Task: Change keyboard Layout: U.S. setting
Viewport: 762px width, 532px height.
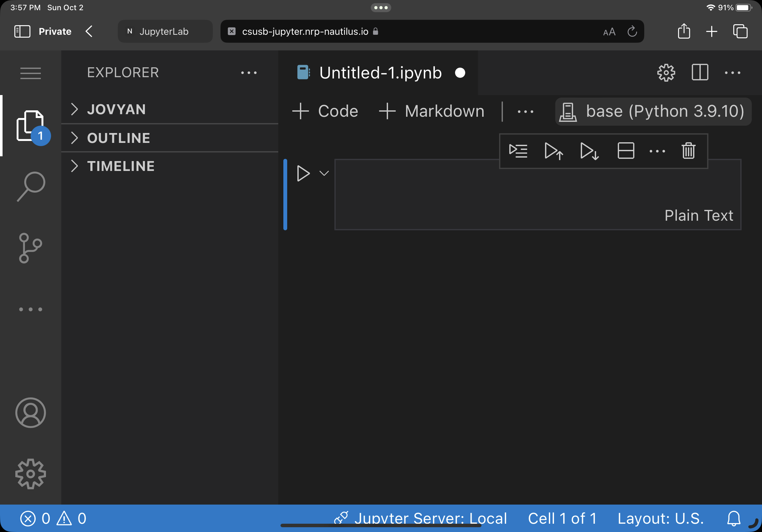Action: pos(661,518)
